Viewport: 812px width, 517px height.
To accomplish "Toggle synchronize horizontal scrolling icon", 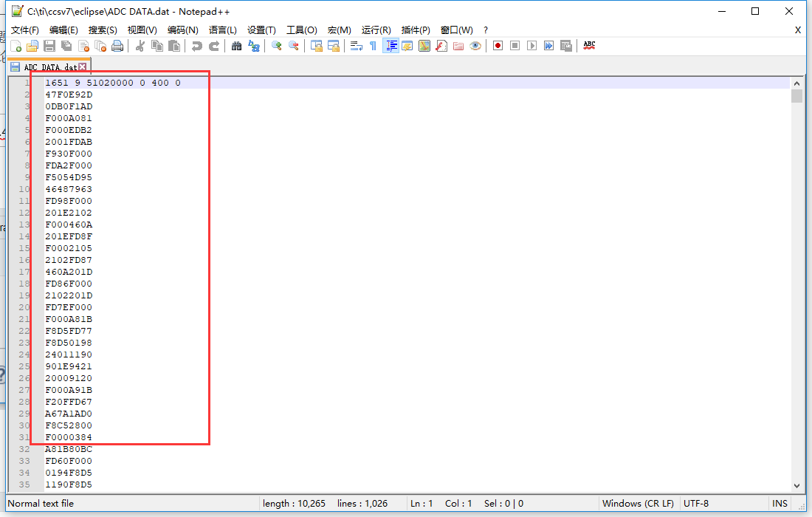I will click(334, 46).
